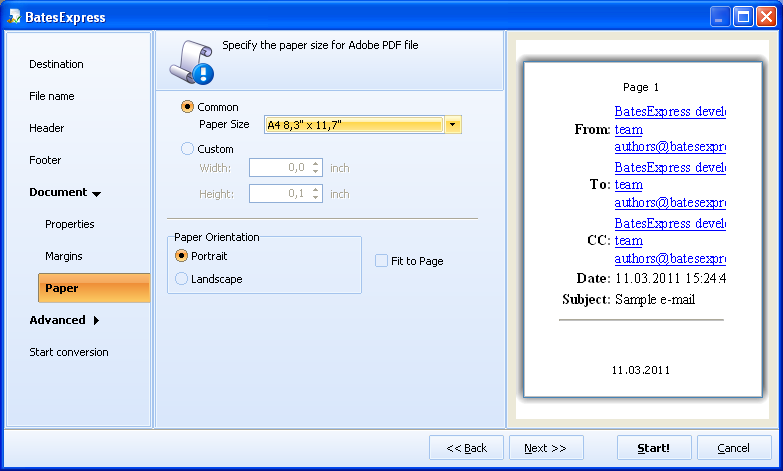Click the BatesExpress title bar icon
This screenshot has height=471, width=783.
click(x=14, y=16)
